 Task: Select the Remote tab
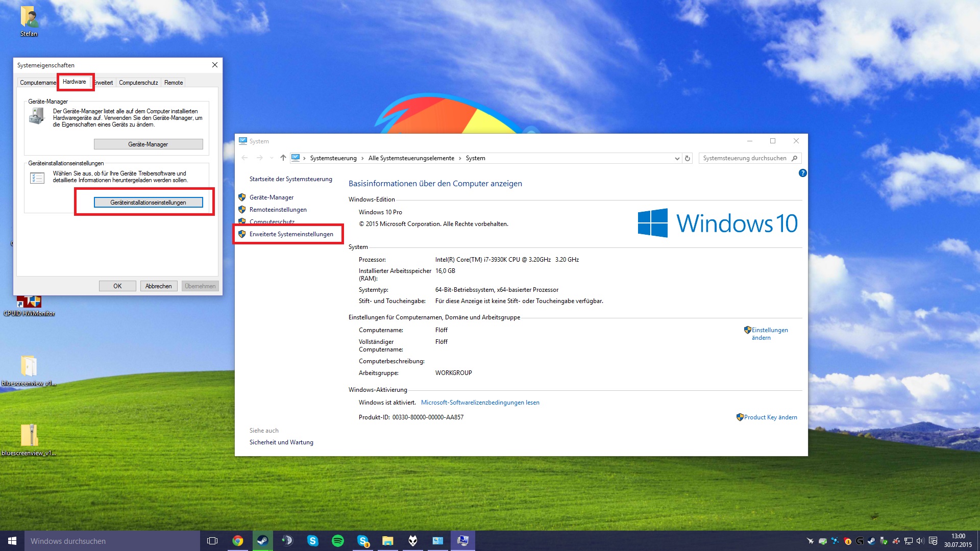(x=174, y=83)
